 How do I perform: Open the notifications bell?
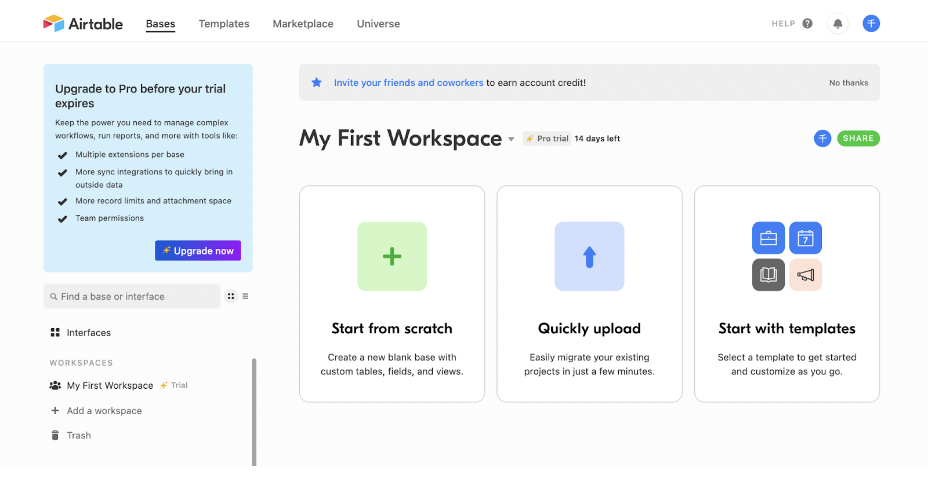pos(837,24)
